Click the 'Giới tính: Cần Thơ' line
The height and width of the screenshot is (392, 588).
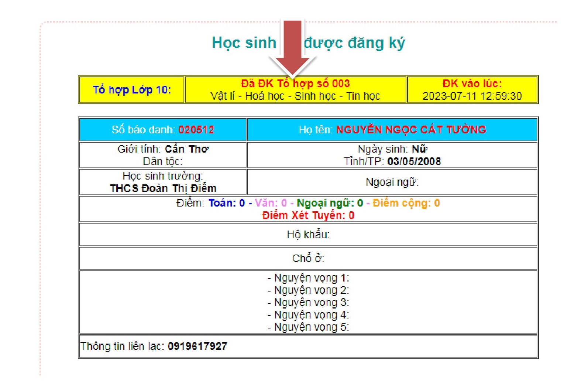pyautogui.click(x=163, y=149)
